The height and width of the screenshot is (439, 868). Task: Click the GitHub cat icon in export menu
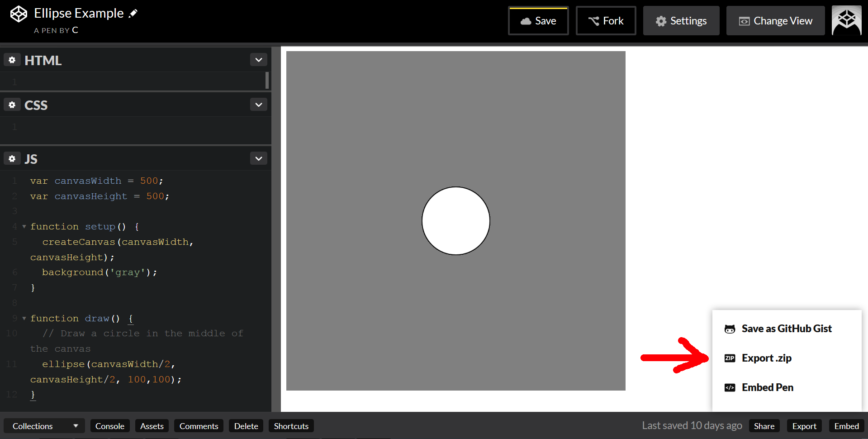point(730,329)
